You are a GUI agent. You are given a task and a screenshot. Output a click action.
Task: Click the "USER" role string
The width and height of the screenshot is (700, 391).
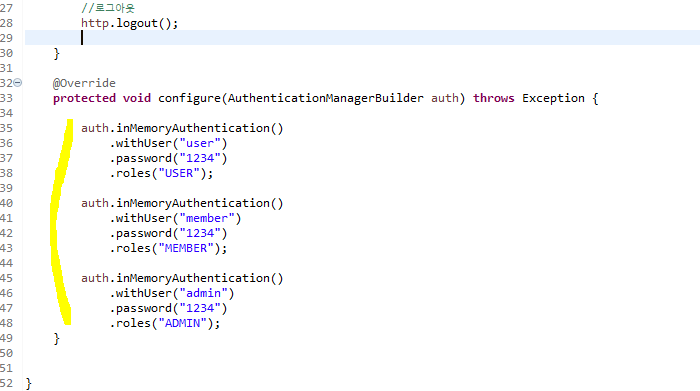pos(179,173)
